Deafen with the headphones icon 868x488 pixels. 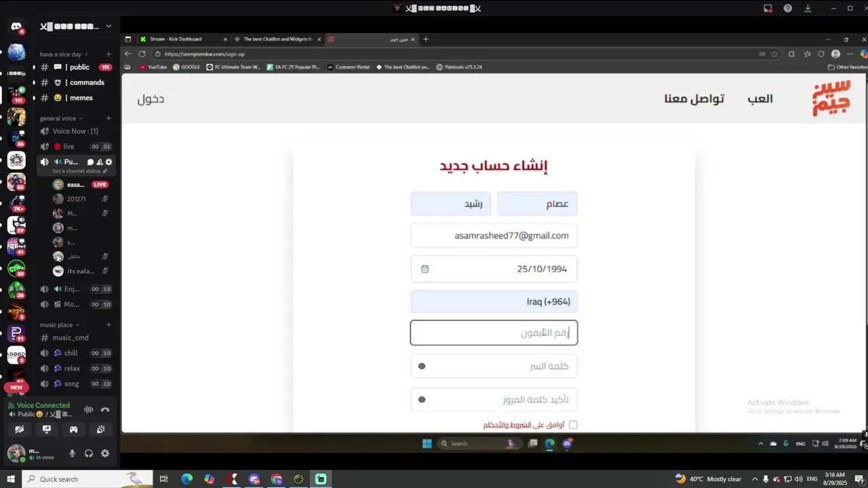click(89, 453)
